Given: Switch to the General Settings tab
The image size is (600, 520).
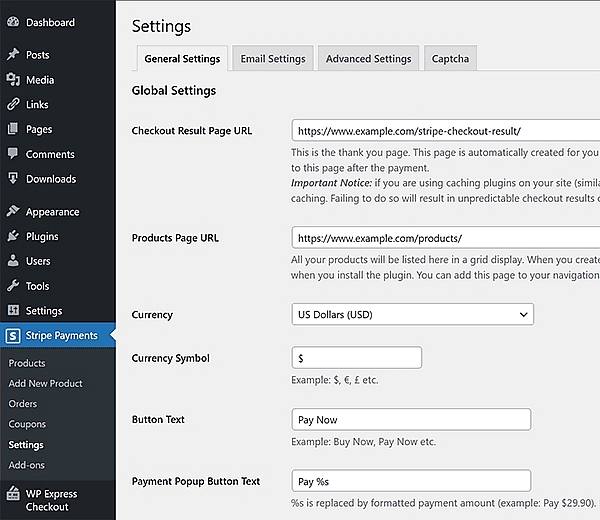Looking at the screenshot, I should 182,59.
